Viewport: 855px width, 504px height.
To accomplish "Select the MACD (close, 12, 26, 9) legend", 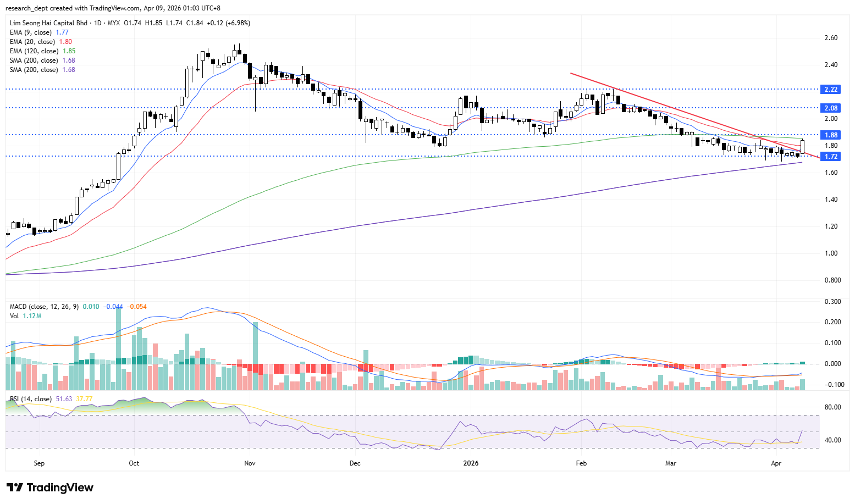I will 44,307.
